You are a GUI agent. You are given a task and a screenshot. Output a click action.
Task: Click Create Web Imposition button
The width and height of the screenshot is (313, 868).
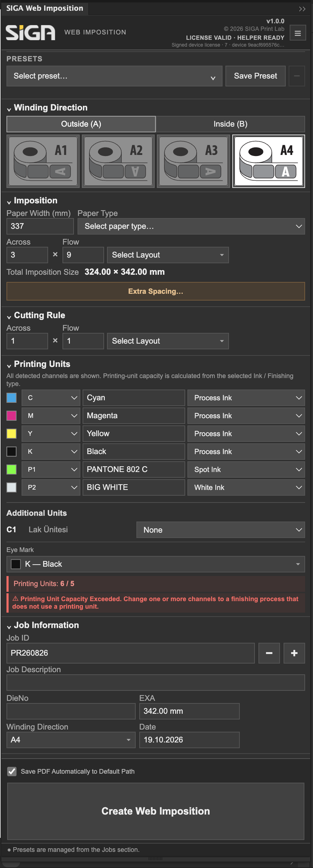tap(156, 811)
